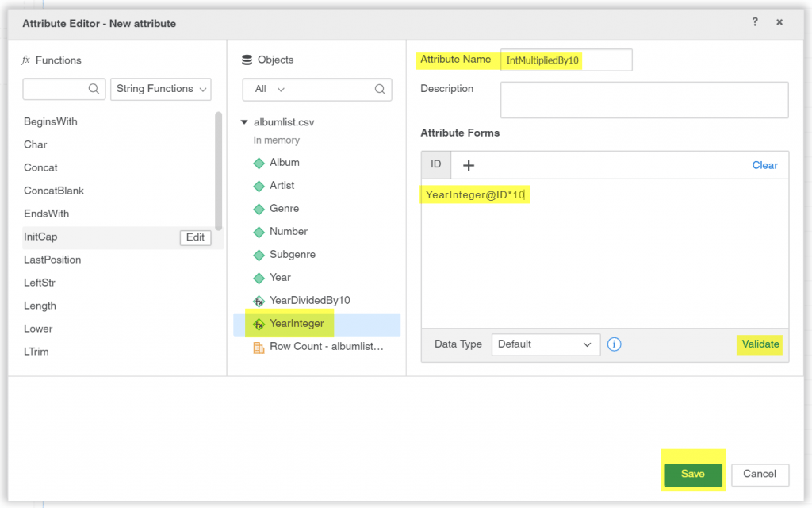Viewport: 812px width, 508px height.
Task: Select the Number object label
Action: pyautogui.click(x=289, y=231)
